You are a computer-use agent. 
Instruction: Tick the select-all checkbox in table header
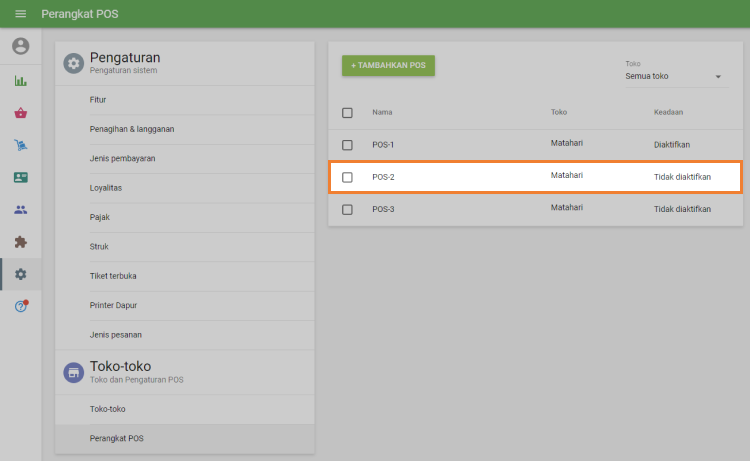click(x=347, y=113)
